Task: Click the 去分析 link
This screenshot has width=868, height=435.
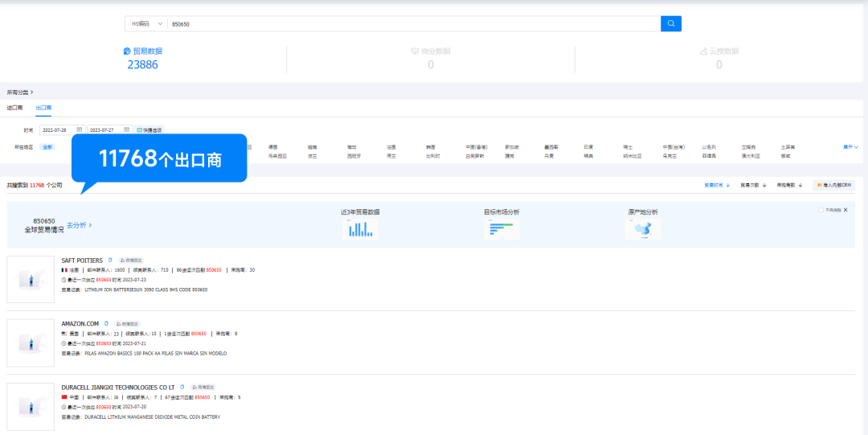Action: (79, 225)
